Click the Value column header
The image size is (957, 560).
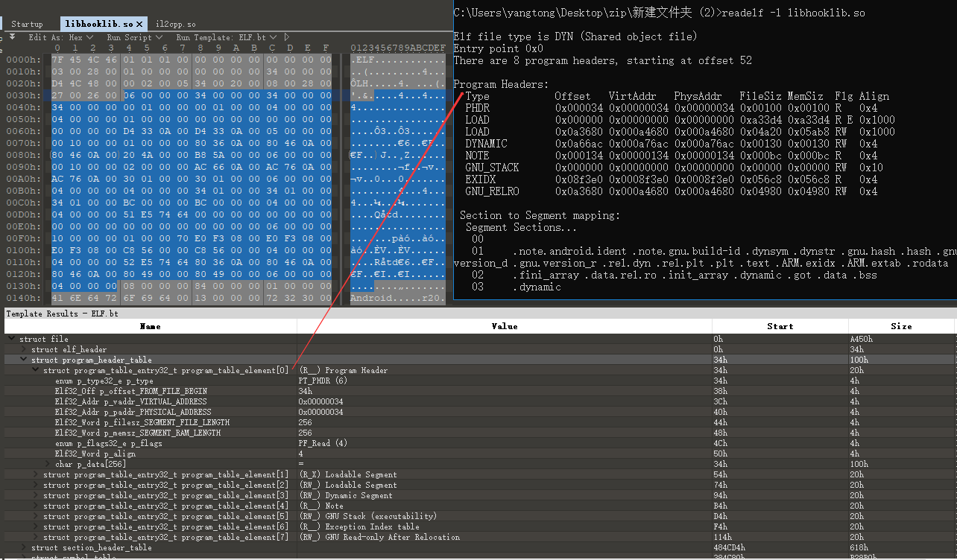(x=505, y=326)
